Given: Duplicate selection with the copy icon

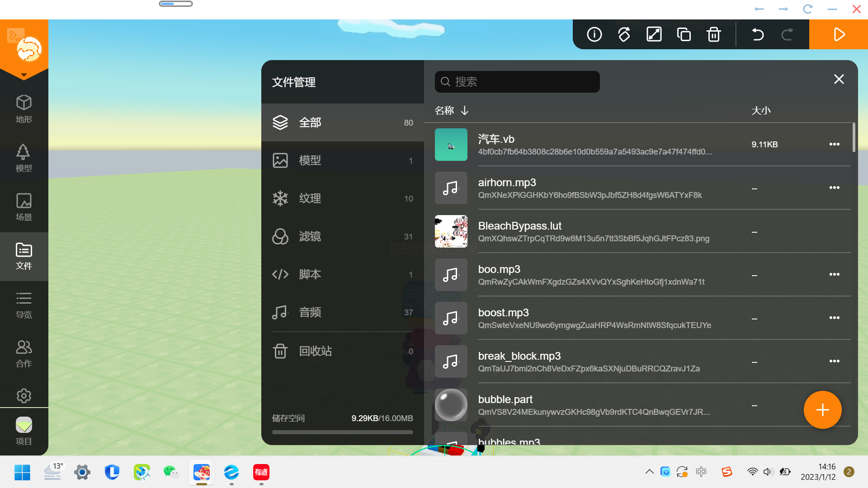Looking at the screenshot, I should tap(684, 34).
